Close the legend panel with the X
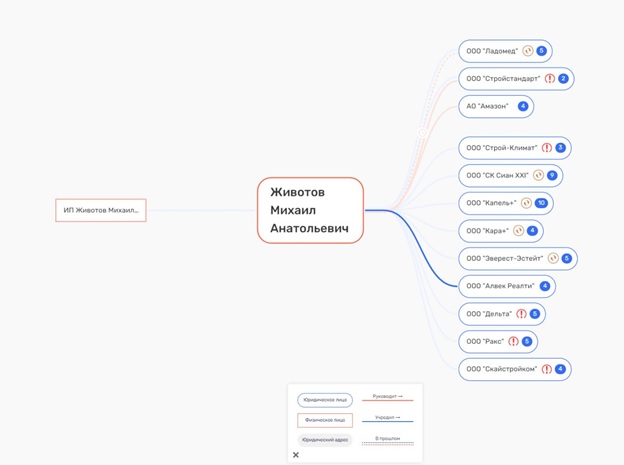This screenshot has width=624, height=465. pyautogui.click(x=296, y=455)
